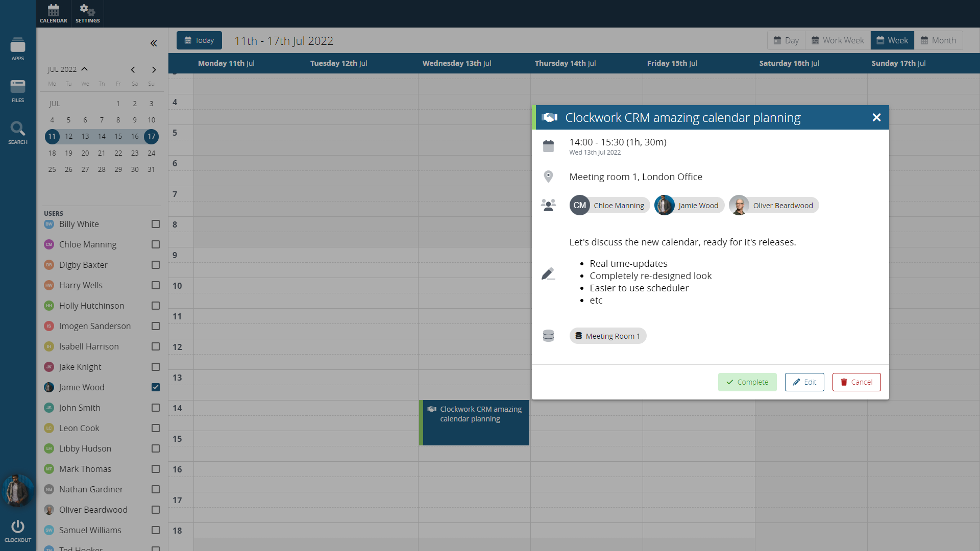Select date 20 in mini calendar
This screenshot has width=980, height=551.
(x=85, y=153)
